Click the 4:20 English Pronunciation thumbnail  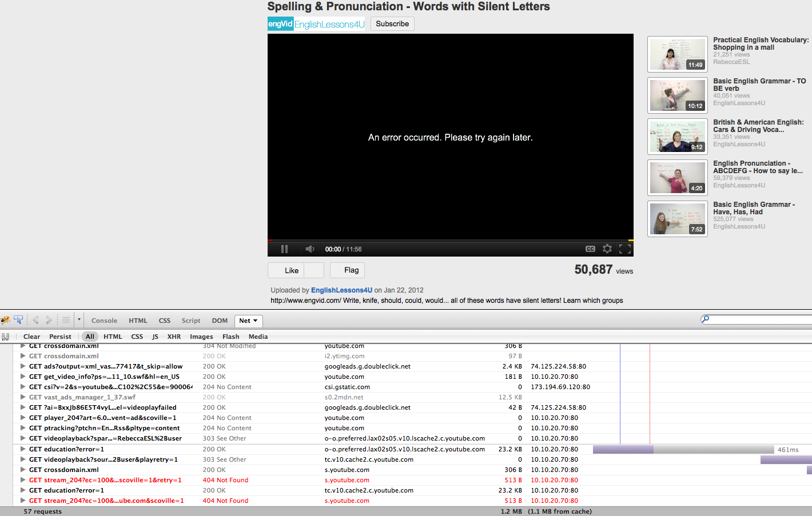[678, 178]
